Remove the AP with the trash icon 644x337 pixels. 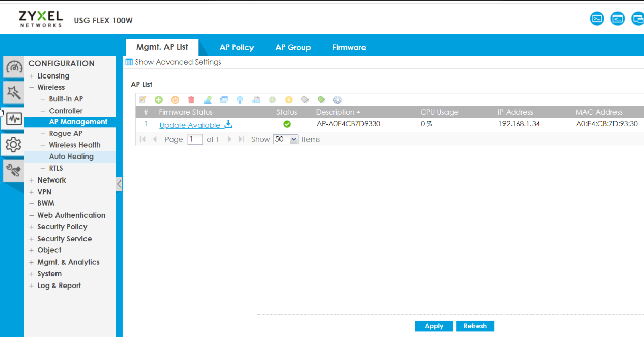pyautogui.click(x=191, y=99)
